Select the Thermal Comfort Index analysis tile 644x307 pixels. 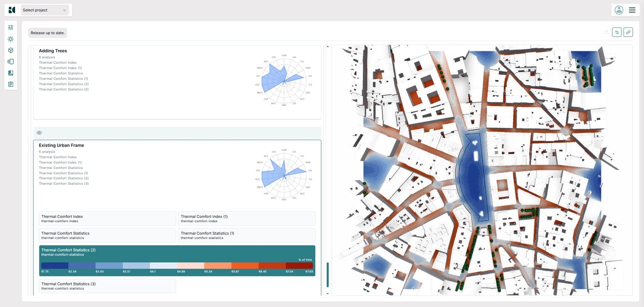107,218
